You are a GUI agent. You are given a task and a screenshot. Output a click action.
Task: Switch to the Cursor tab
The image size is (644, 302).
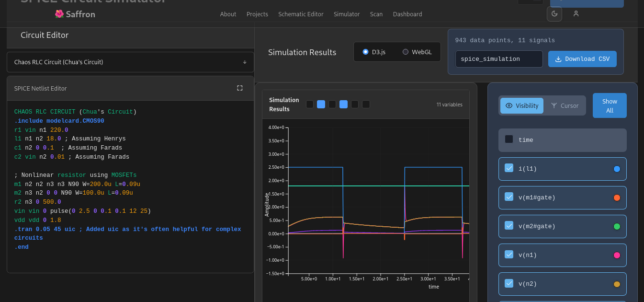pos(565,105)
